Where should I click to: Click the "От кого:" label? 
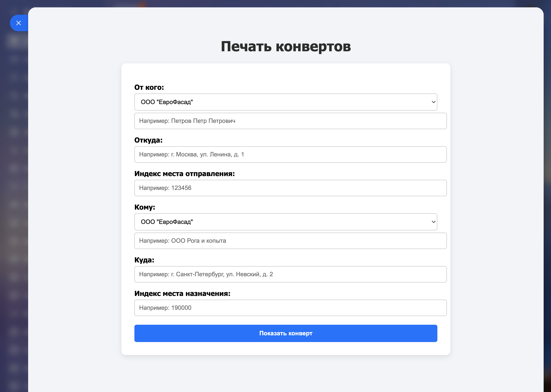click(x=149, y=87)
